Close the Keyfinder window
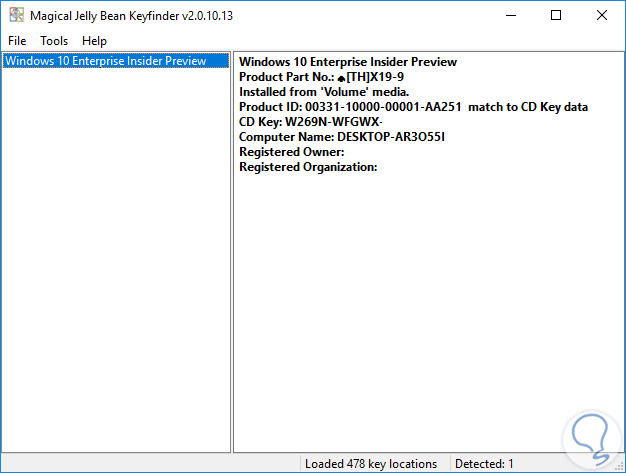Viewport: 626px width, 473px height. pos(602,16)
